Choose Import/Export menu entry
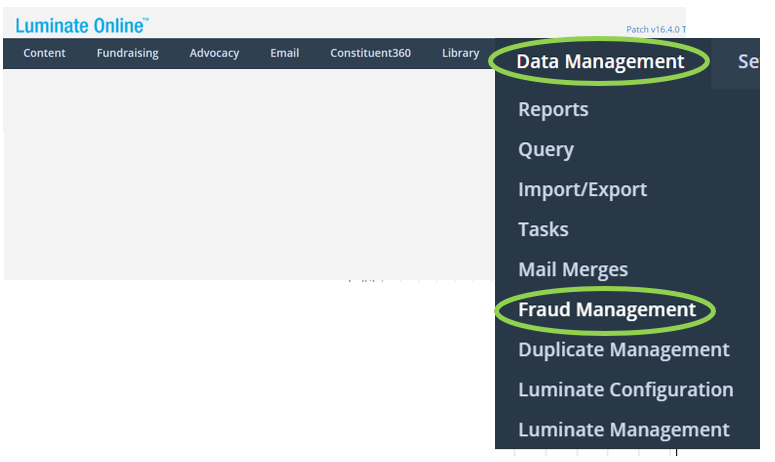This screenshot has width=775, height=462. [582, 189]
